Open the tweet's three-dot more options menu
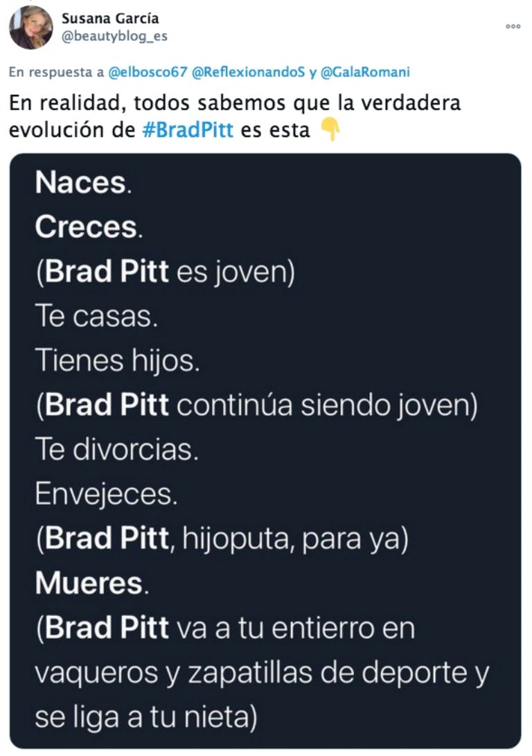 click(513, 26)
